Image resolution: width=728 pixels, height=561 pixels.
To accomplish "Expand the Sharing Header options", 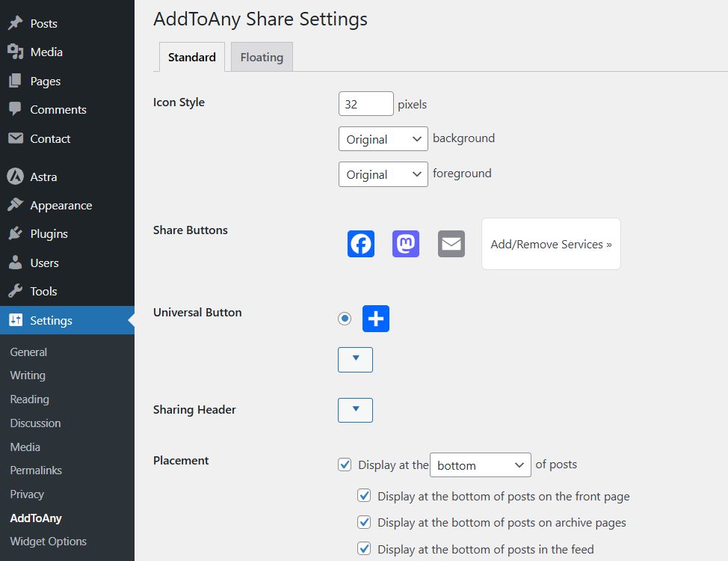I will [x=355, y=410].
